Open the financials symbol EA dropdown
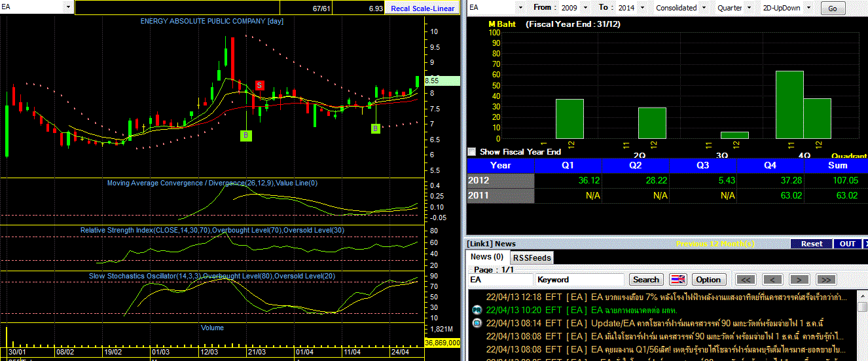This screenshot has height=361, width=868. (x=520, y=8)
